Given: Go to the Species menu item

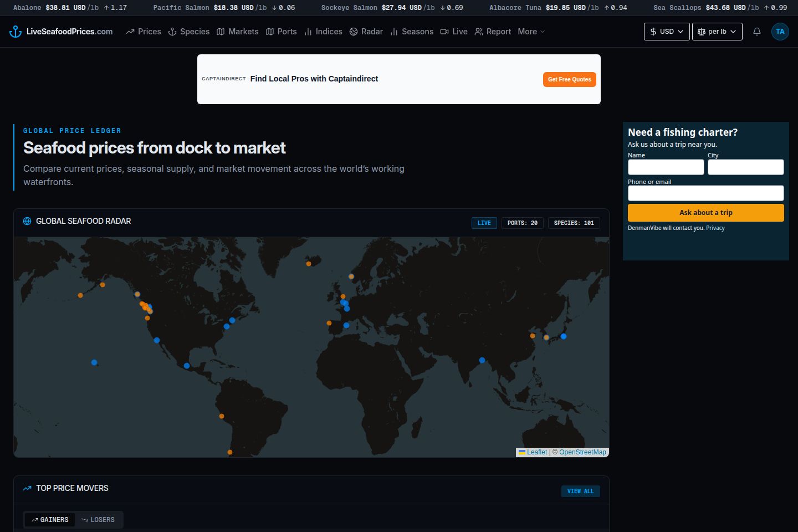Looking at the screenshot, I should [189, 32].
